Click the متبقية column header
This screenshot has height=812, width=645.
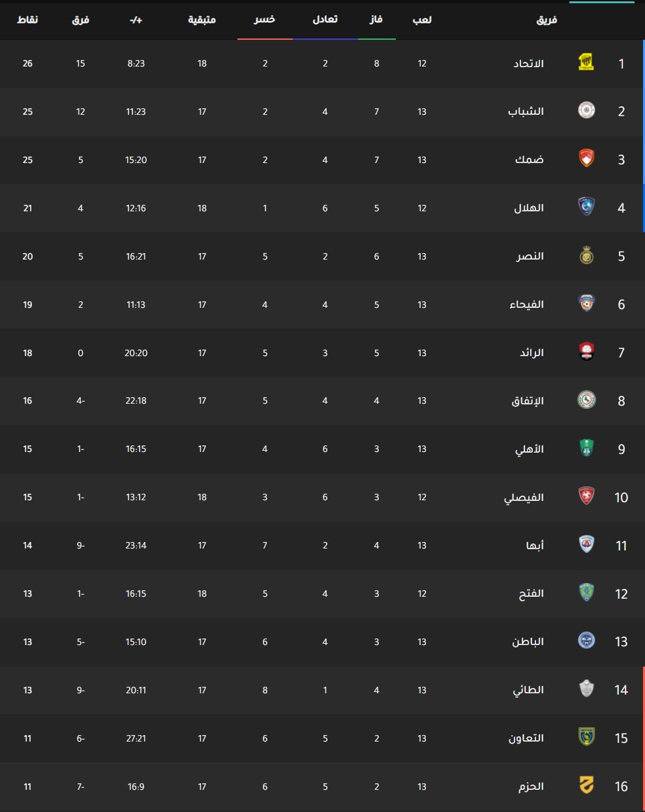(x=202, y=20)
